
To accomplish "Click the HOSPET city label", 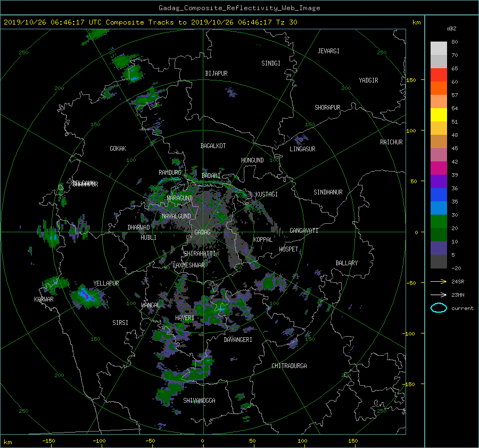I will 288,249.
